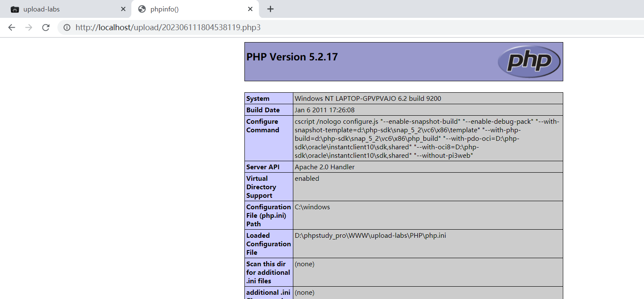
Task: Switch to the upload-labs tab
Action: tap(66, 9)
